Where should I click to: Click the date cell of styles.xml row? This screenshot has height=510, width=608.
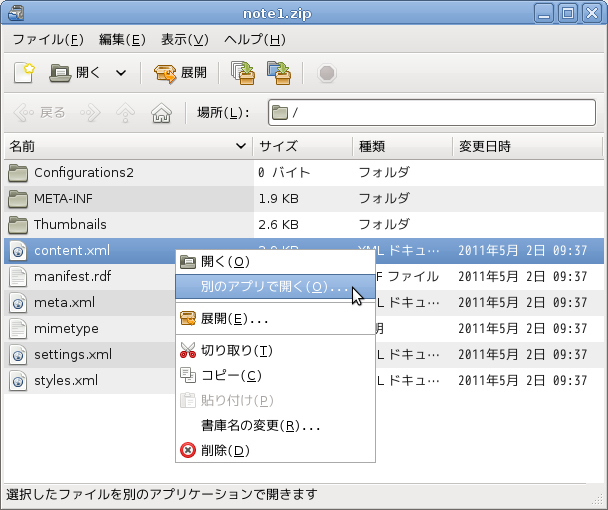(x=523, y=380)
